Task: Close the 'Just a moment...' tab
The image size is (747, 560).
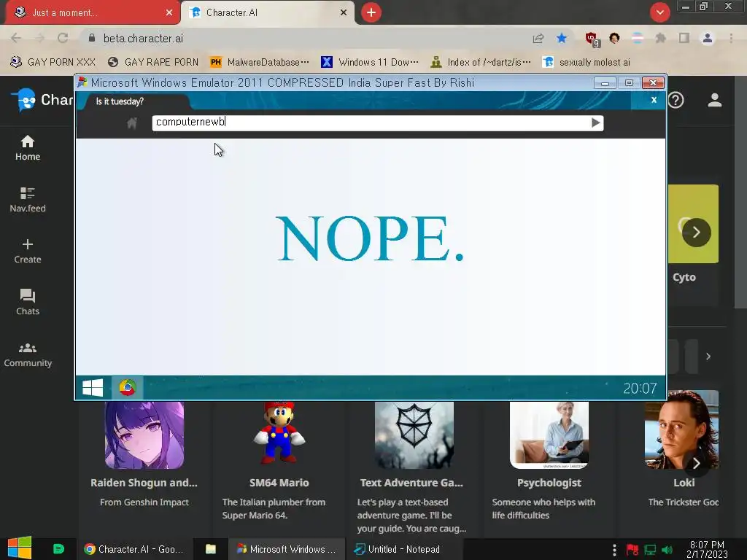Action: click(x=169, y=13)
